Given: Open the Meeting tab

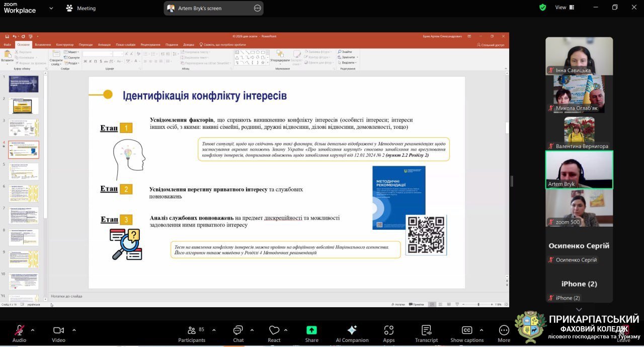Looking at the screenshot, I should point(80,8).
